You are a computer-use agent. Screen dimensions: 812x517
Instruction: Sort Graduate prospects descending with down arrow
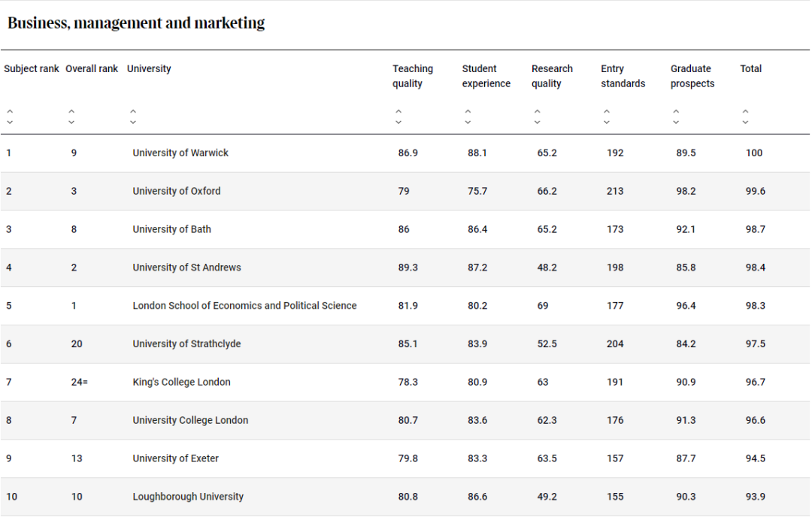pyautogui.click(x=676, y=122)
